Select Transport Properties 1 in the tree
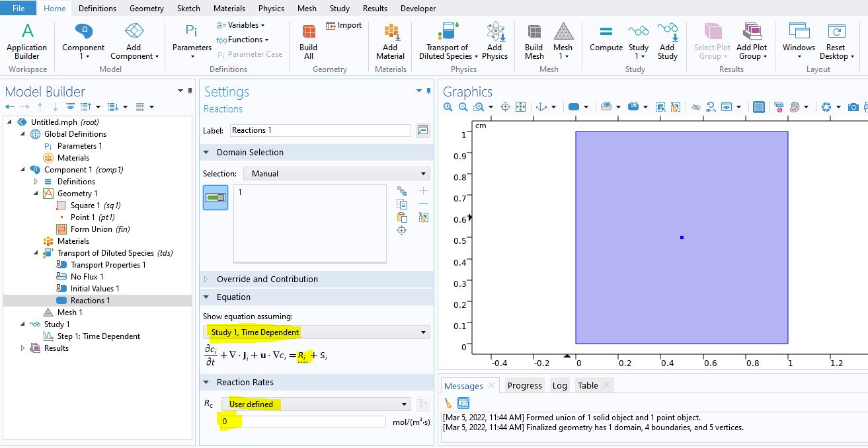 [x=108, y=265]
